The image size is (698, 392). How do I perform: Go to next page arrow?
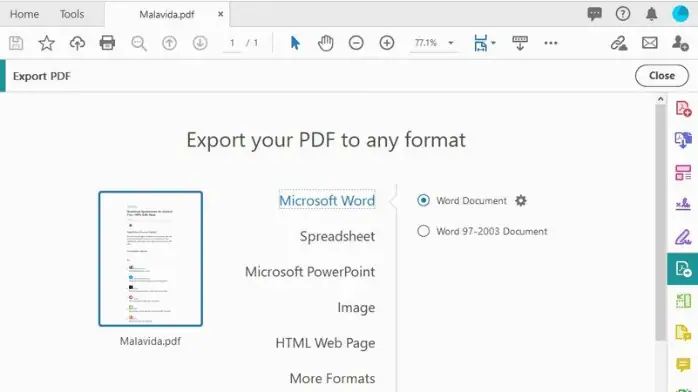(200, 43)
